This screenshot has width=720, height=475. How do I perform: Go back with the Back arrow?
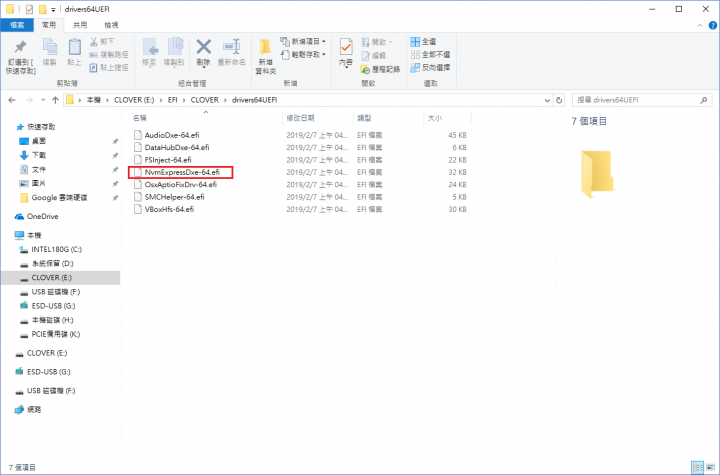click(12, 100)
